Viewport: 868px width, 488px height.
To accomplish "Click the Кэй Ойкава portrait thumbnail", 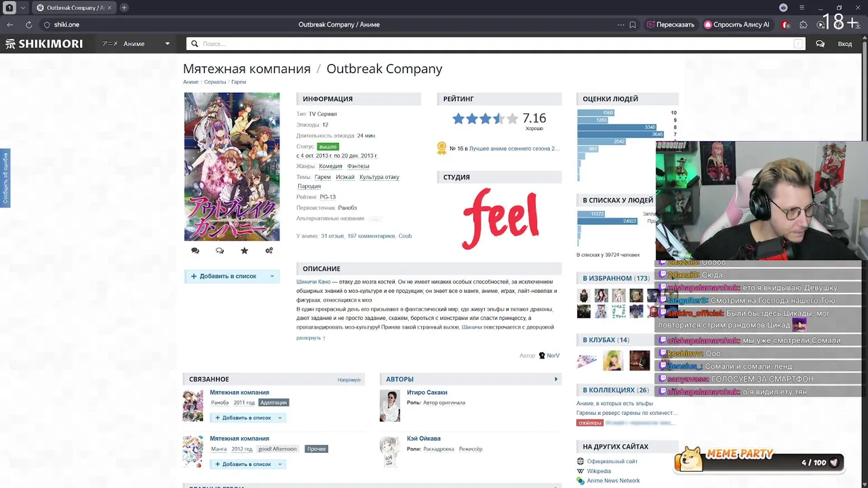I will point(390,452).
